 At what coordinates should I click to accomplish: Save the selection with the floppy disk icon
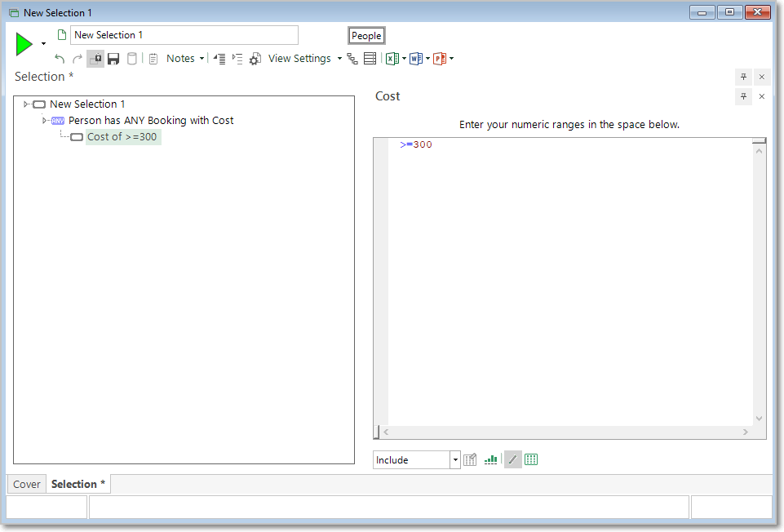coord(113,59)
